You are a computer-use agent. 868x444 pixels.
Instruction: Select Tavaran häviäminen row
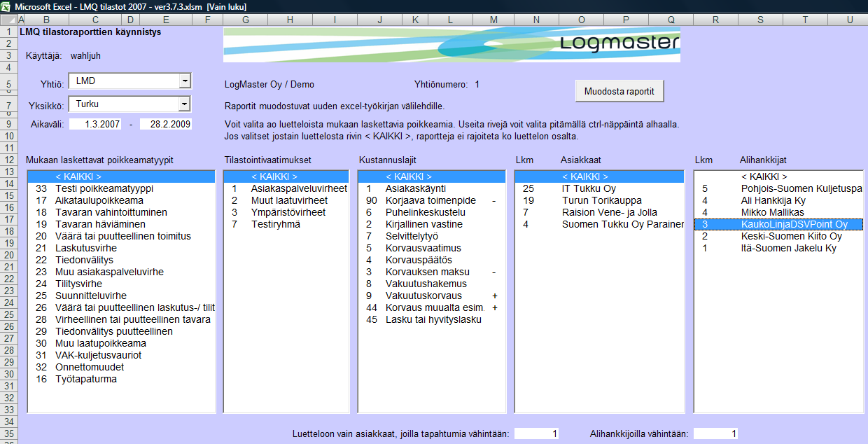tap(121, 225)
